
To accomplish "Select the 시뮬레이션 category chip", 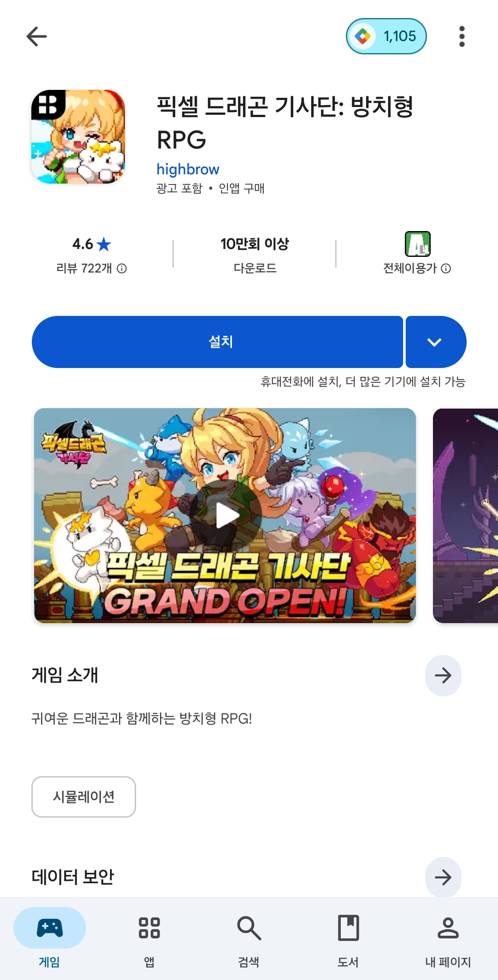I will coord(83,796).
